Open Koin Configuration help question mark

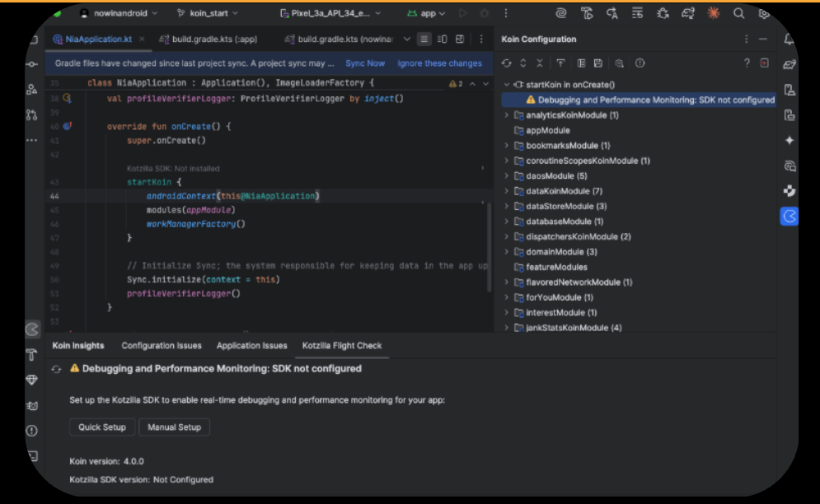747,63
